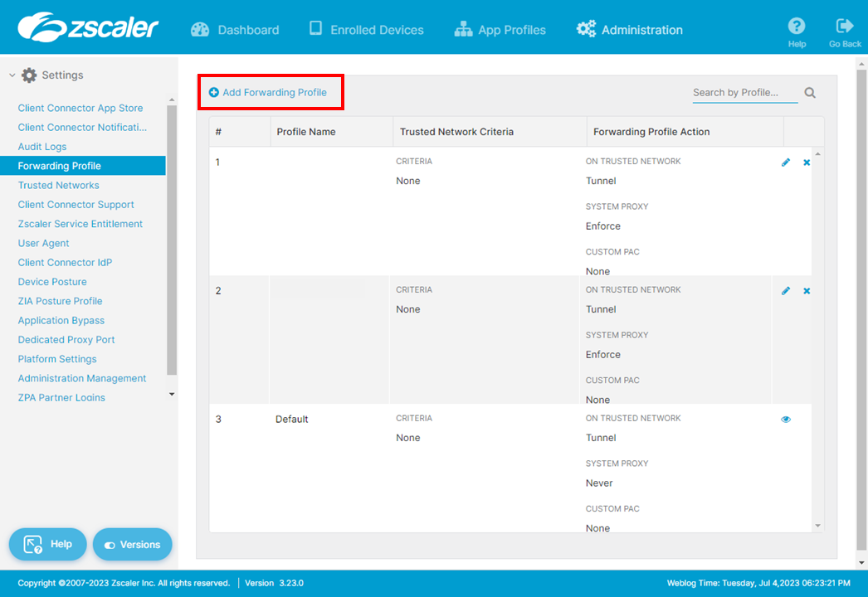This screenshot has height=597, width=868.
Task: Open Audit Logs page
Action: pos(42,147)
